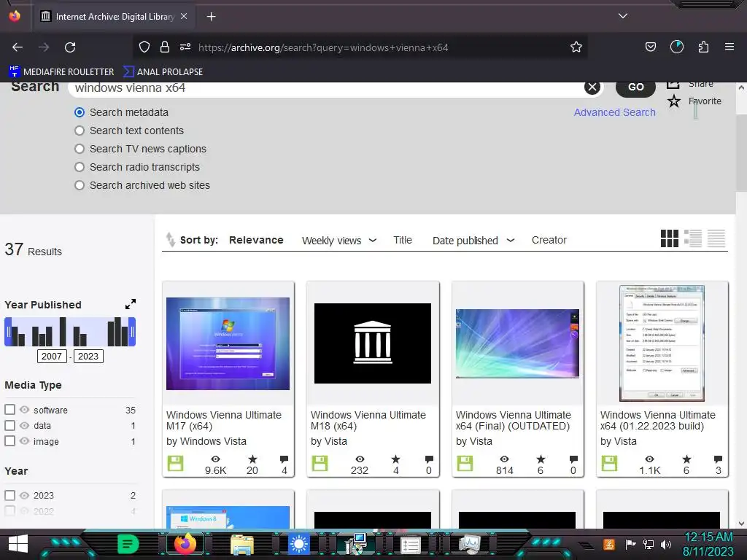The width and height of the screenshot is (747, 560).
Task: Open Vienna x64 (Final) (OUTDATED) thumbnail
Action: point(517,343)
